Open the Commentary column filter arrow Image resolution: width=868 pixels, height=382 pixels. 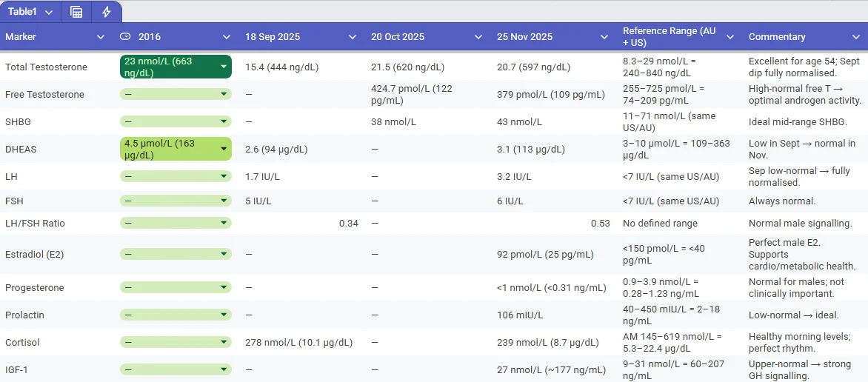tap(856, 37)
